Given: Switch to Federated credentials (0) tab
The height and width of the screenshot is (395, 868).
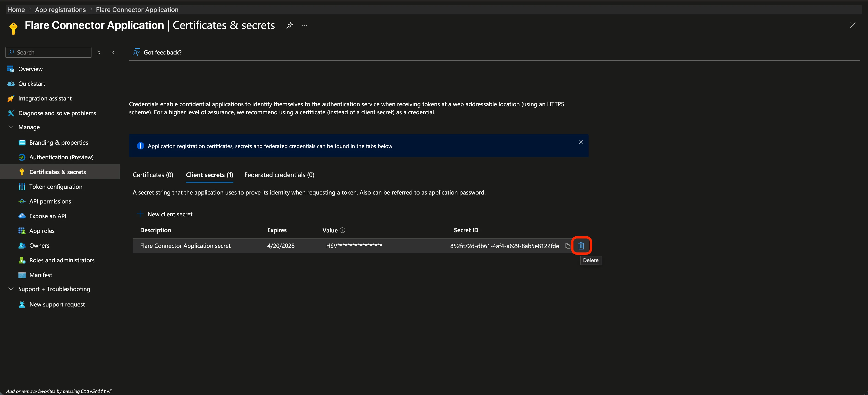Looking at the screenshot, I should [x=279, y=175].
